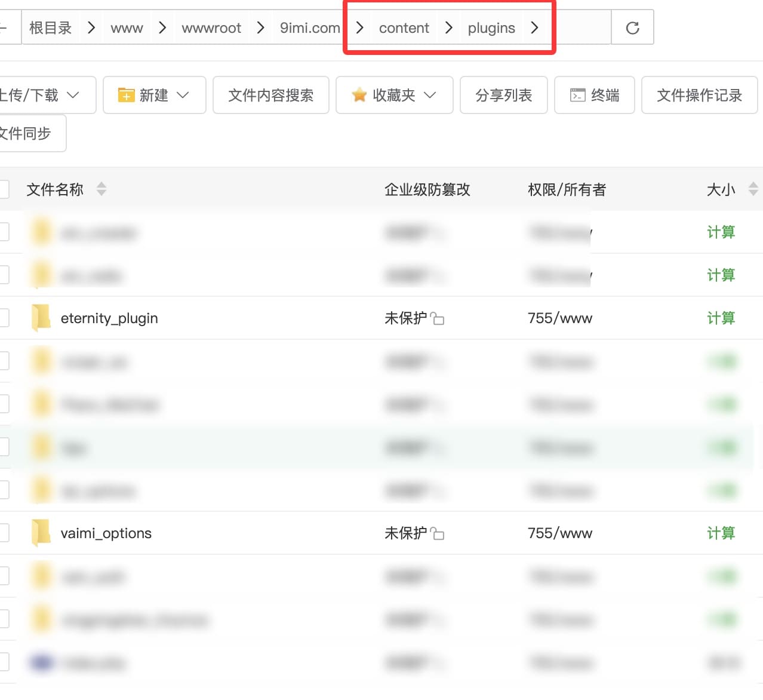Click the refresh icon beside path bar

pos(632,28)
